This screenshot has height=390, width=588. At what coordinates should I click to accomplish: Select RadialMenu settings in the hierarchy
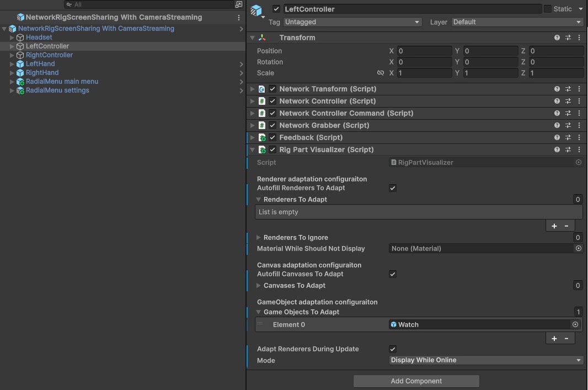(57, 90)
